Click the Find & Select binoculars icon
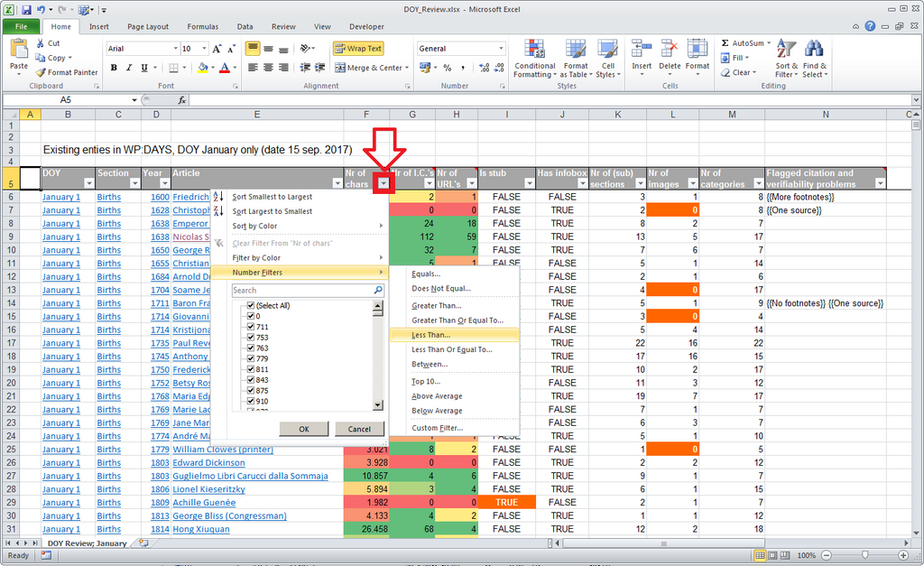 click(815, 49)
